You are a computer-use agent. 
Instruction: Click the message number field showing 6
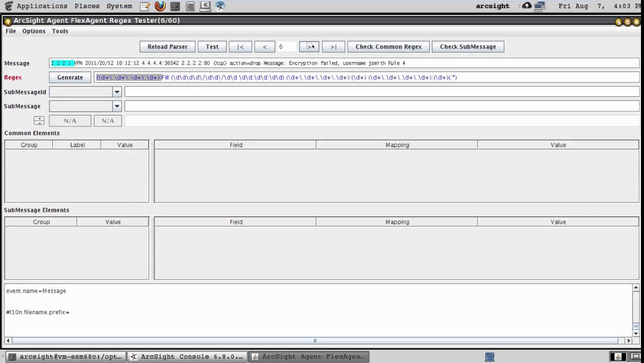click(286, 46)
